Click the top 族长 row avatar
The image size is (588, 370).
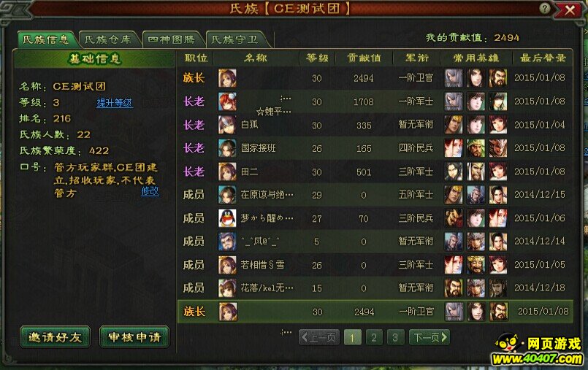point(227,78)
